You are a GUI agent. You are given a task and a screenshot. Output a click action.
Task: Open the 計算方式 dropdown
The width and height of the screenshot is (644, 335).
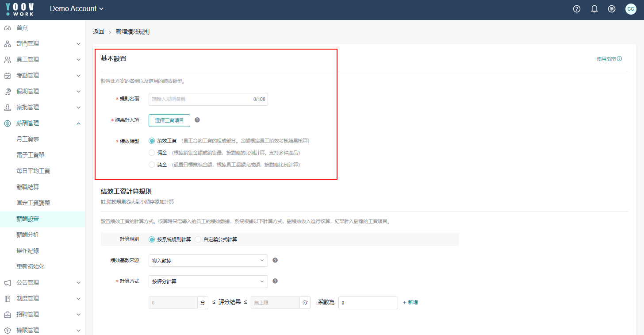coord(208,281)
